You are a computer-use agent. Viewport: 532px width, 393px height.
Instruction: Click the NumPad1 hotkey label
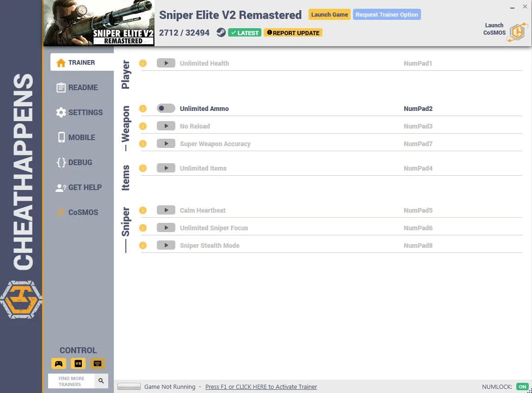[x=418, y=63]
